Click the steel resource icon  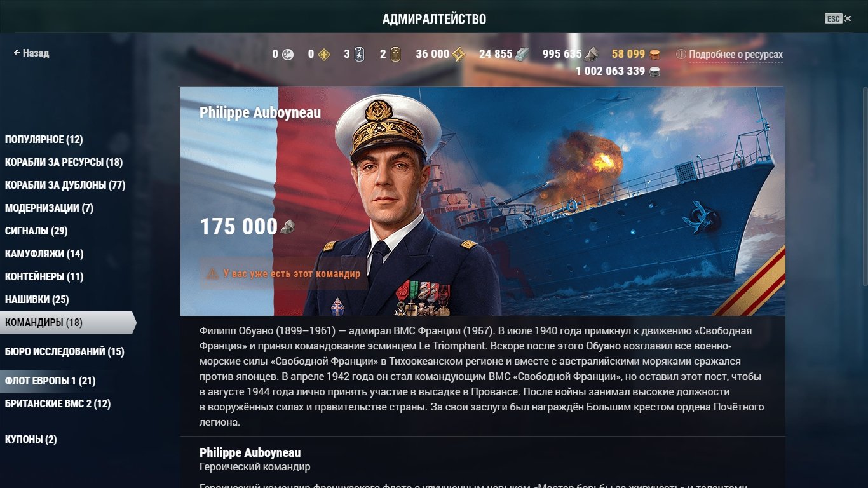pyautogui.click(x=521, y=54)
